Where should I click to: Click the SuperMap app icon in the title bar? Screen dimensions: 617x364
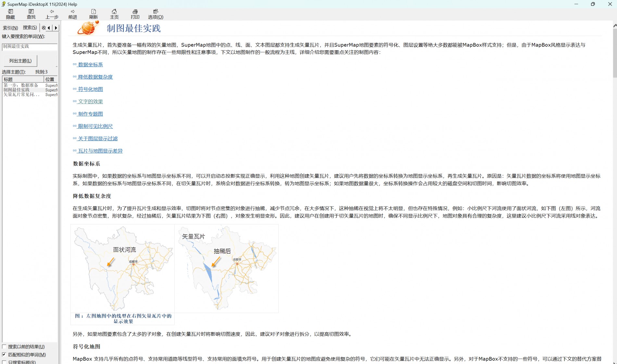tap(4, 4)
